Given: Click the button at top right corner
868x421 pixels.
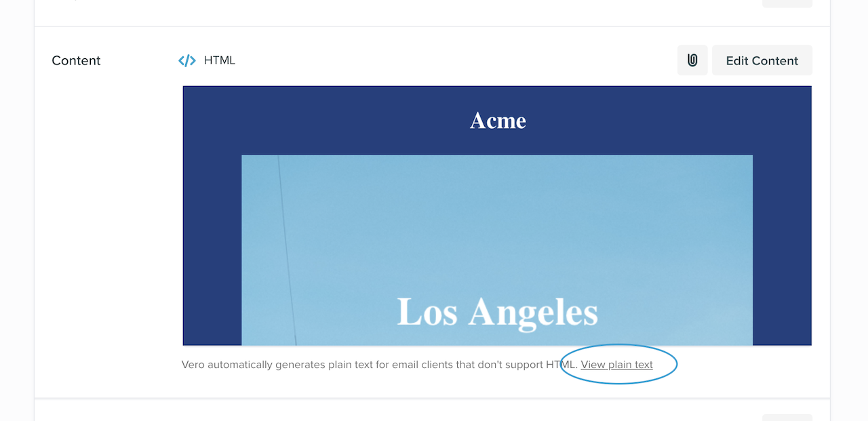Looking at the screenshot, I should point(787,3).
